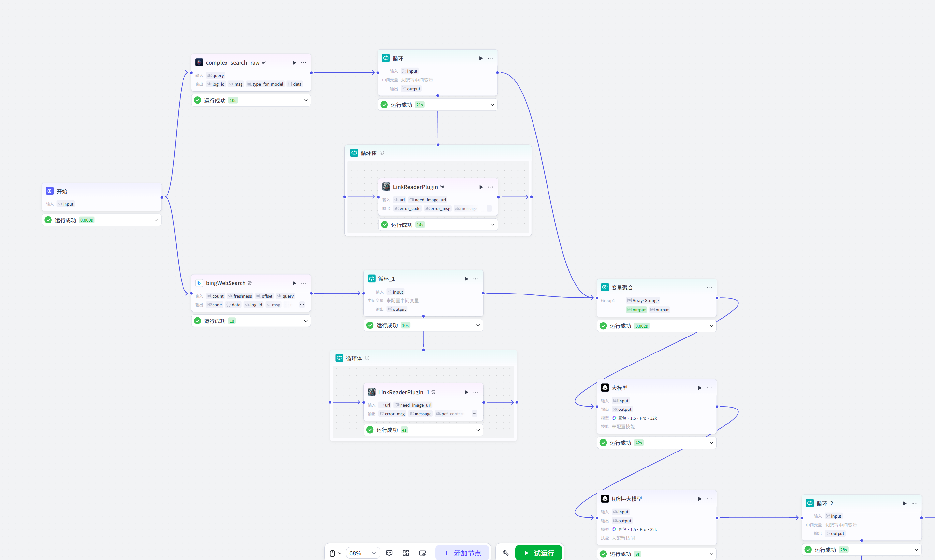Open the 变量聚合 node's more-options menu
Screen dimensions: 935x560
tap(709, 288)
